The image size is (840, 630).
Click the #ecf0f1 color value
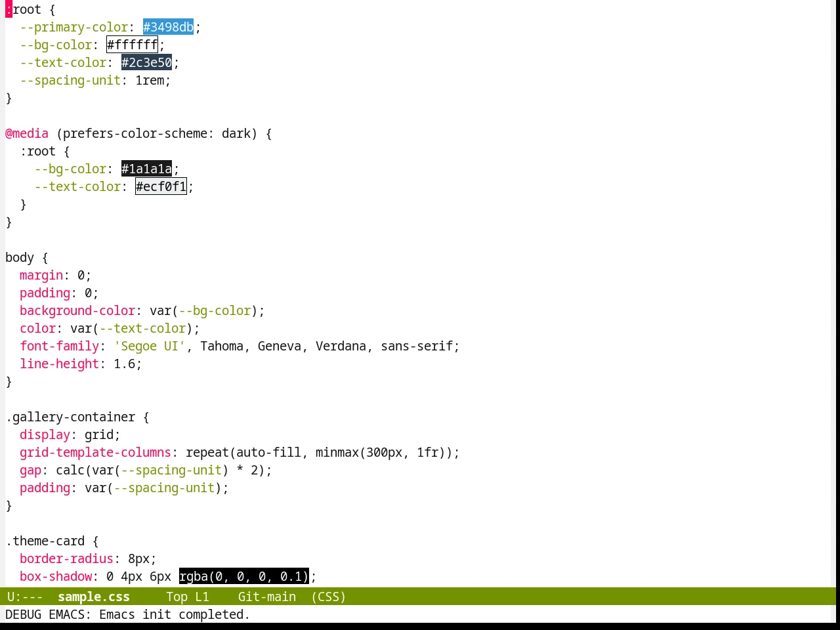point(161,186)
